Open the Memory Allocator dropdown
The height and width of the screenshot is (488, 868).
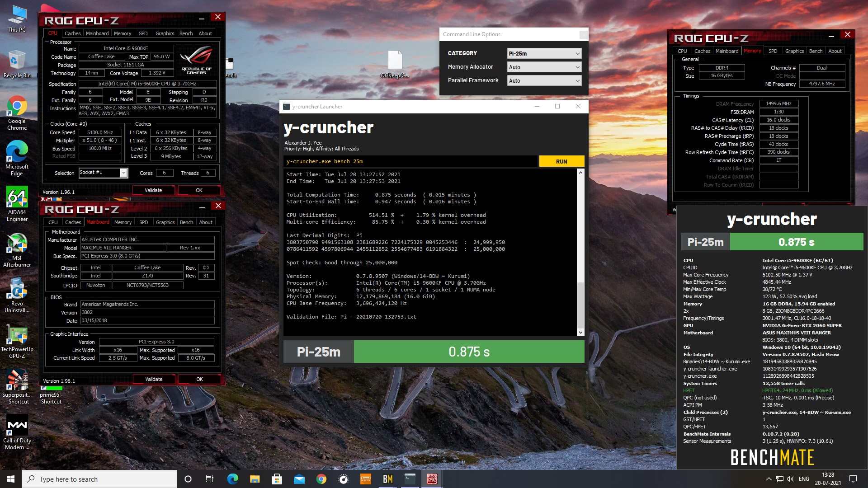544,67
